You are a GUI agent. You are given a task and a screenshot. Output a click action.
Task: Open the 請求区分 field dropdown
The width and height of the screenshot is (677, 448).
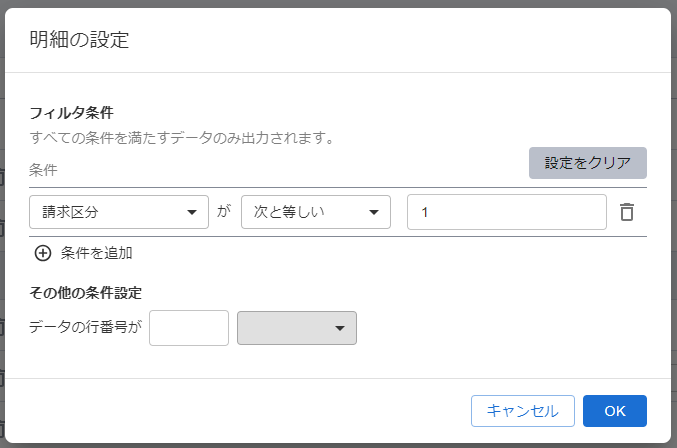119,212
